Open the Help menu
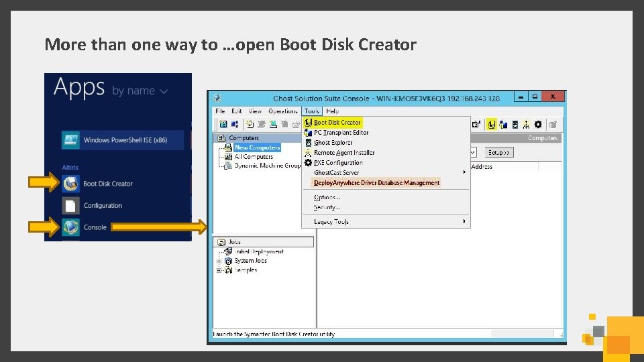Viewport: 644px width, 362px height. (332, 111)
